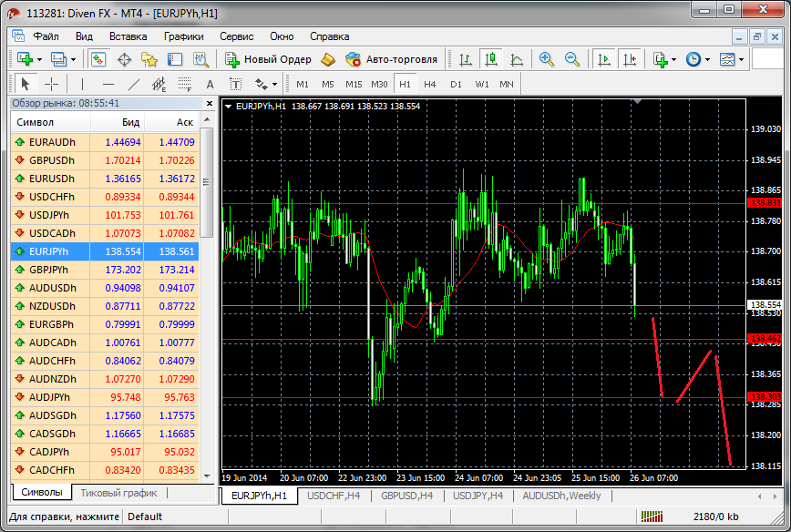The image size is (791, 532).
Task: Select the cursor arrow tool
Action: [26, 84]
